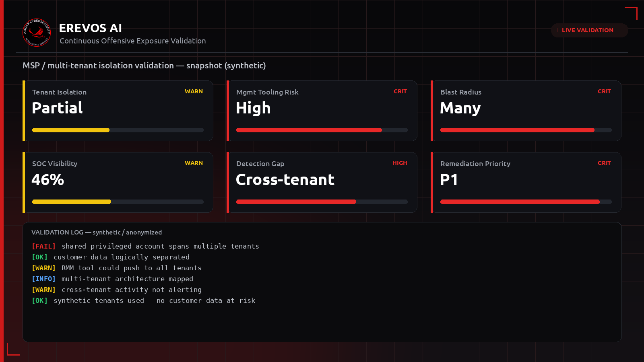
Task: Click the VALIDATION LOG header
Action: [x=97, y=232]
